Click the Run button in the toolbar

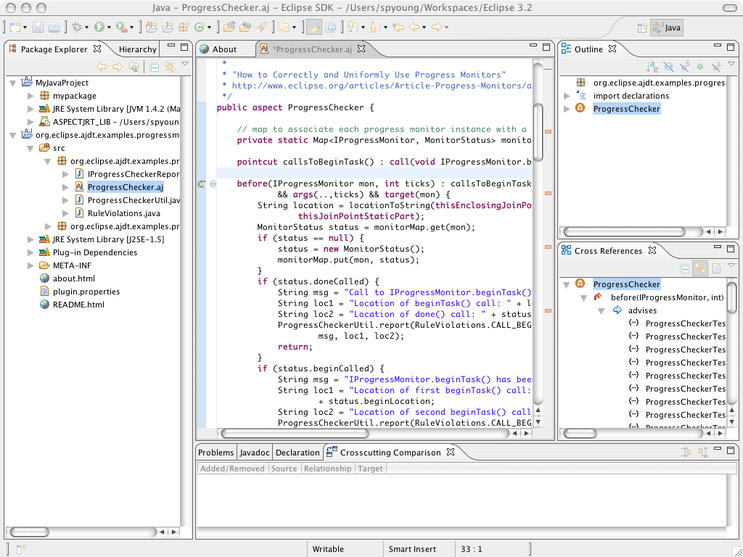(x=98, y=27)
